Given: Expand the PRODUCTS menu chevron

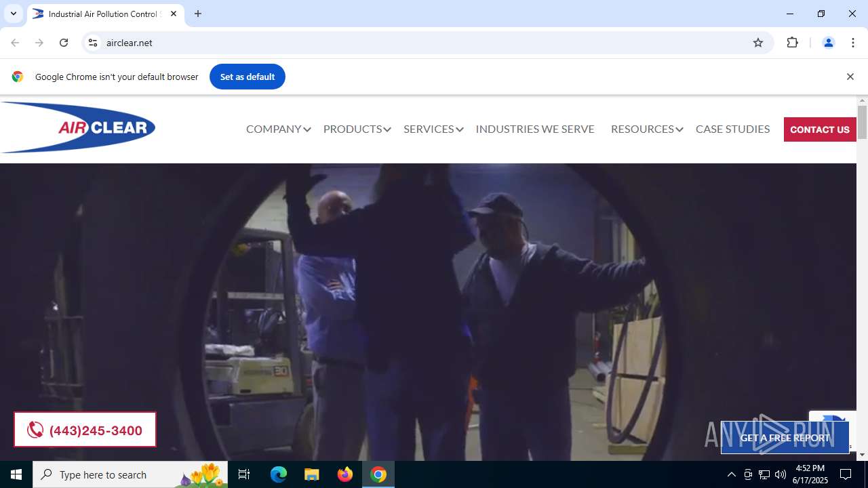Looking at the screenshot, I should click(x=387, y=129).
